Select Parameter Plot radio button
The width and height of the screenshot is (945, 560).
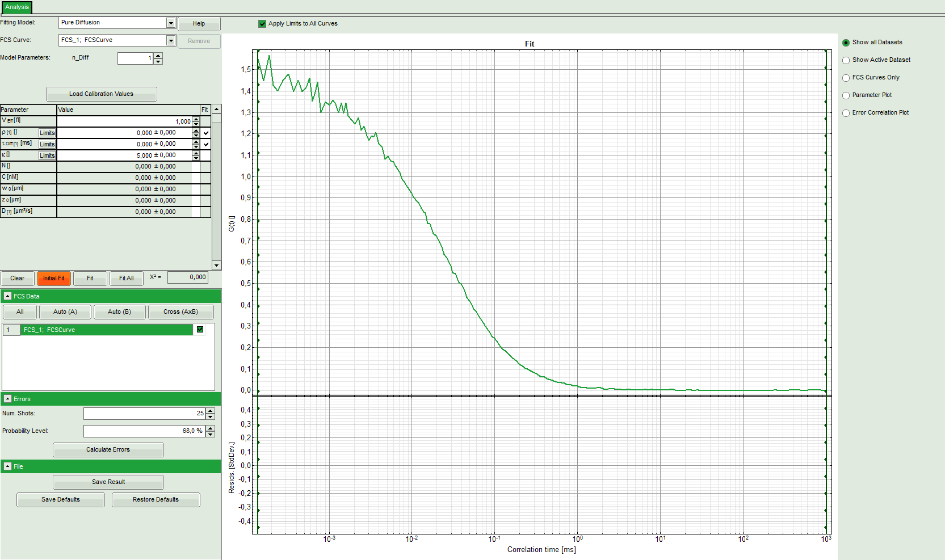click(x=846, y=95)
